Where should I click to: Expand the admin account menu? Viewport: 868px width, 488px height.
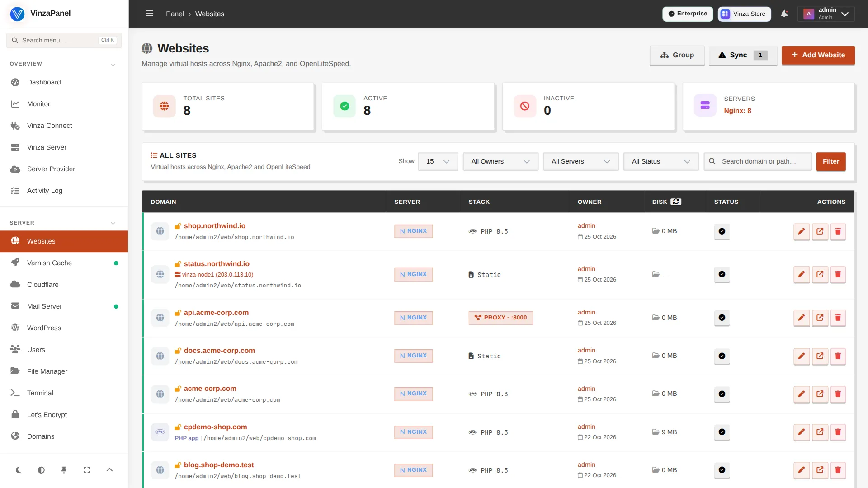tap(826, 14)
